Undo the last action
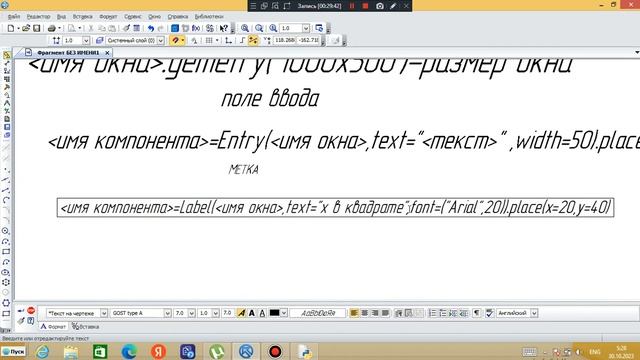640x360 pixels. pos(151,28)
